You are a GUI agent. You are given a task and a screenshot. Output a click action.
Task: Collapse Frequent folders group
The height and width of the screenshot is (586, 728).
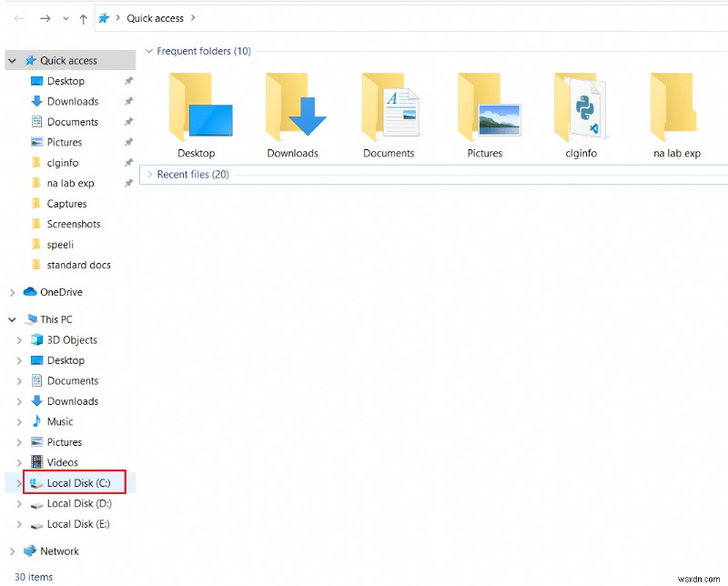click(149, 51)
